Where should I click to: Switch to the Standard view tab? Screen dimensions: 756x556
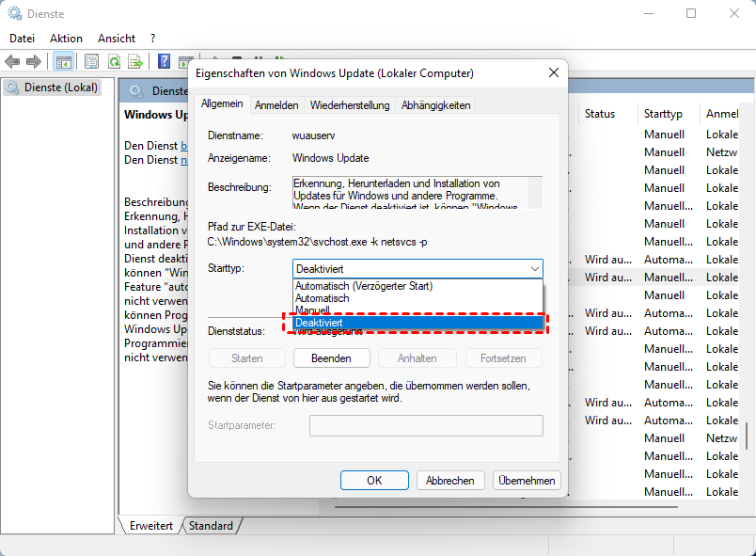point(211,526)
